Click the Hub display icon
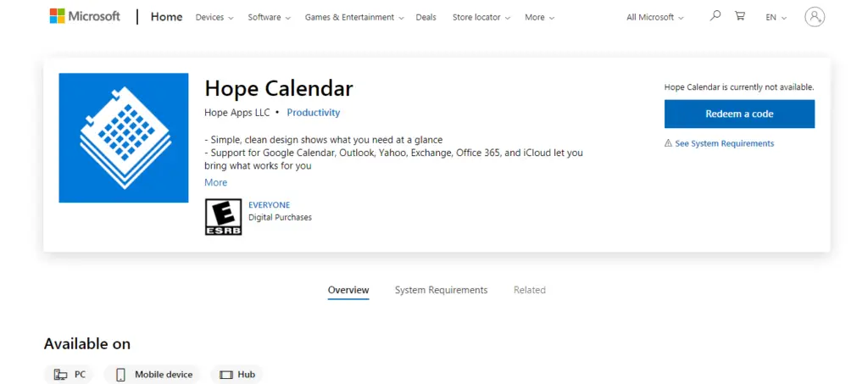 [x=225, y=375]
